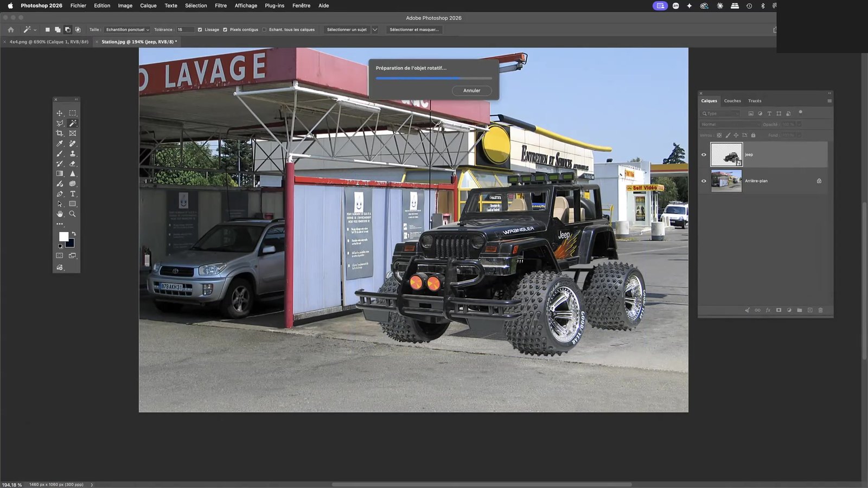Toggle the Lissage checkbox
Image resolution: width=868 pixels, height=488 pixels.
pyautogui.click(x=200, y=30)
